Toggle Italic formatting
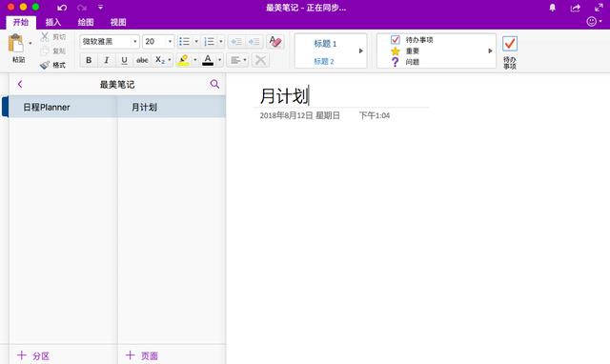Viewport: 610px width, 364px height. [106, 60]
